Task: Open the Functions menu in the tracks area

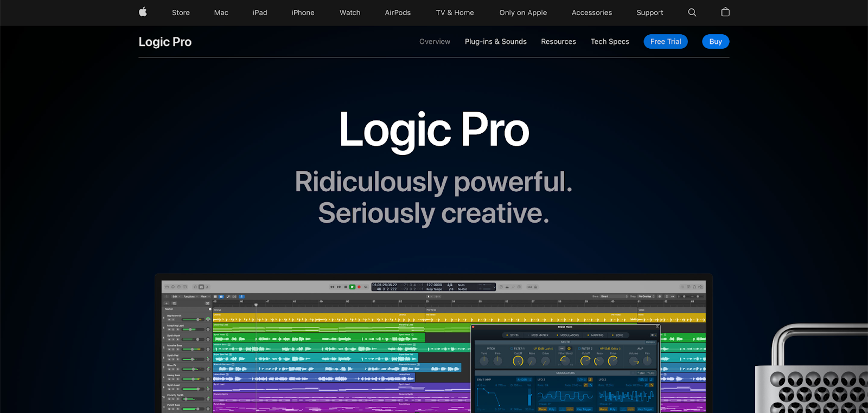Action: [x=190, y=296]
